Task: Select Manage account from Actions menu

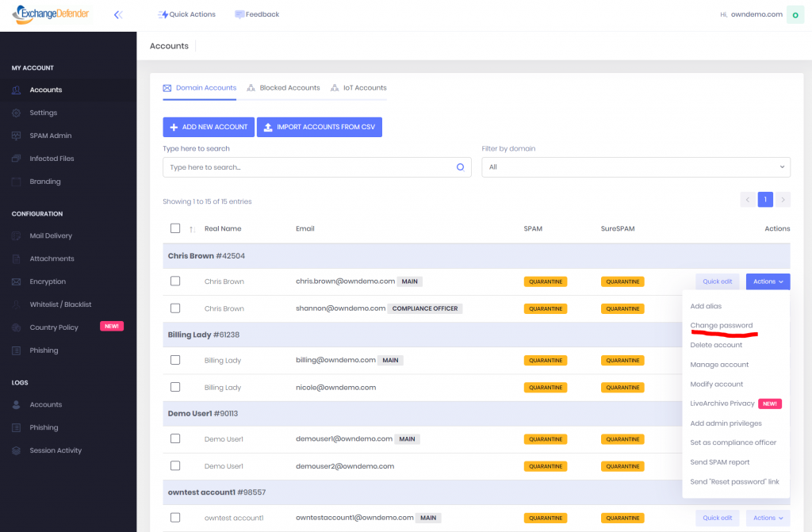Action: coord(719,365)
